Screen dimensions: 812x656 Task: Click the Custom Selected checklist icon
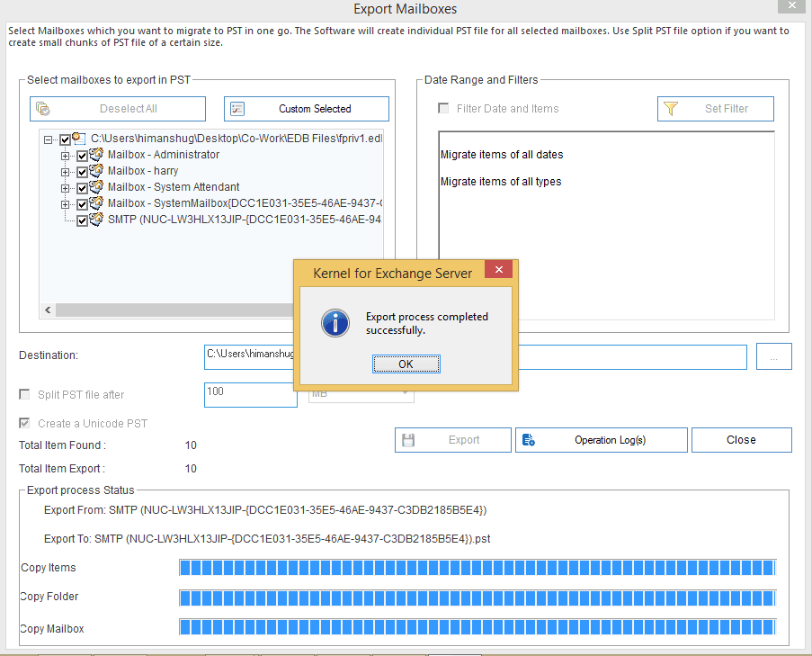(237, 109)
